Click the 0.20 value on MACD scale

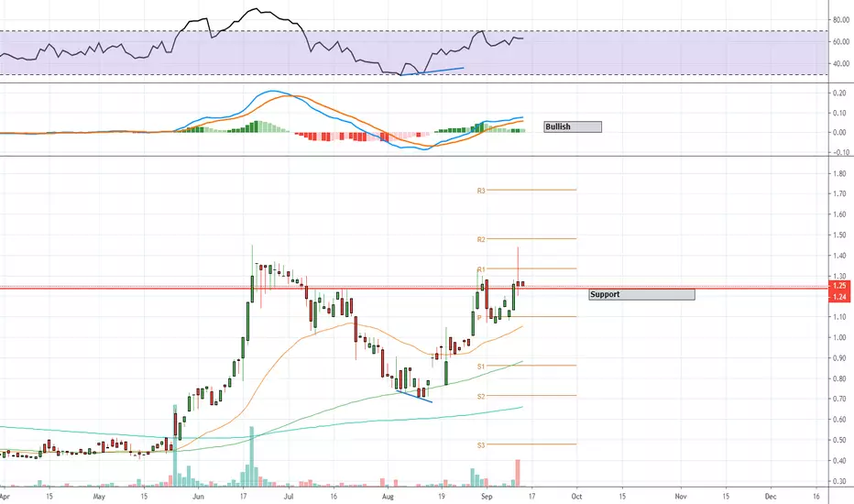839,93
